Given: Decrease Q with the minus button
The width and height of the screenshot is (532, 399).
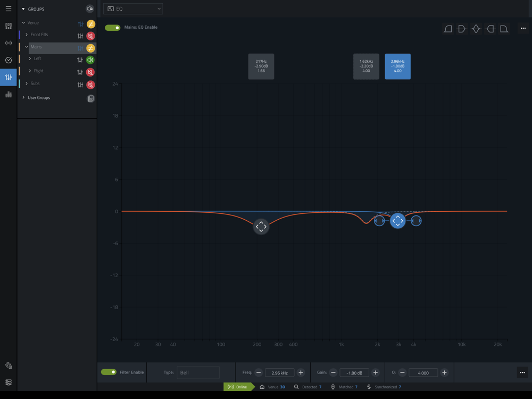Looking at the screenshot, I should click(x=402, y=372).
